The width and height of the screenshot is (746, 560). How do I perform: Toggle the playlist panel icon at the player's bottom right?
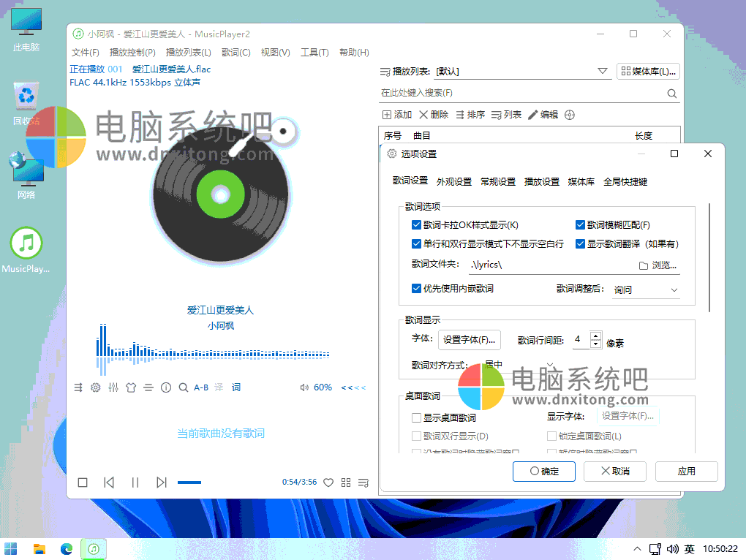pos(363,483)
